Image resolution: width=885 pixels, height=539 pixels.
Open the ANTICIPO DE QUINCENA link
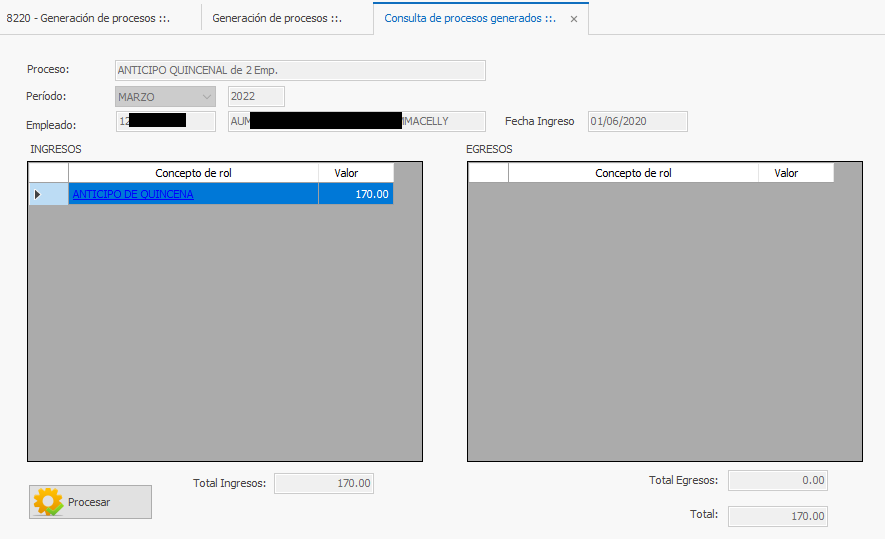point(133,195)
